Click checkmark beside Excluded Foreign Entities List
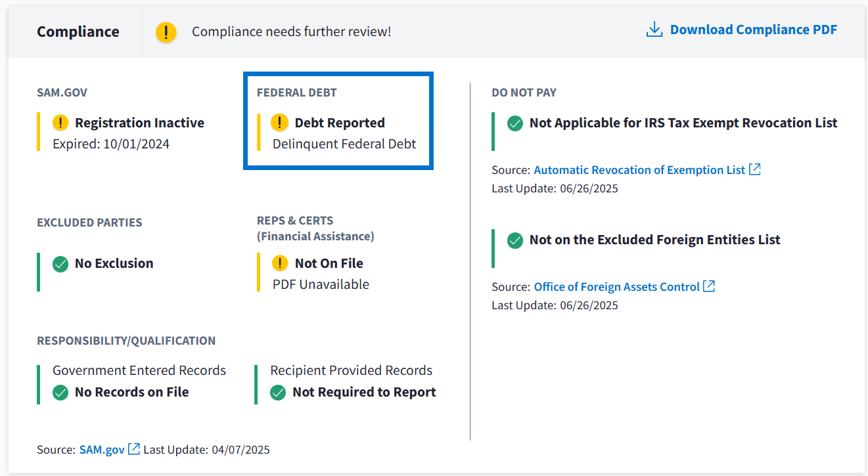This screenshot has height=476, width=868. 515,240
